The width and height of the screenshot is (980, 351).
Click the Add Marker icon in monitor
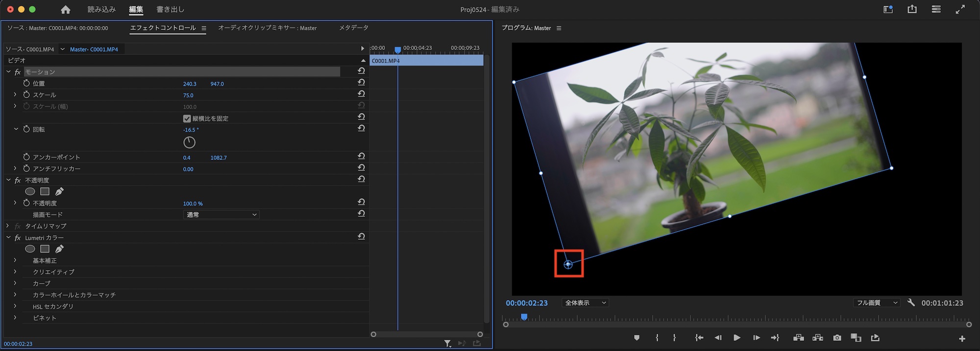pos(637,338)
